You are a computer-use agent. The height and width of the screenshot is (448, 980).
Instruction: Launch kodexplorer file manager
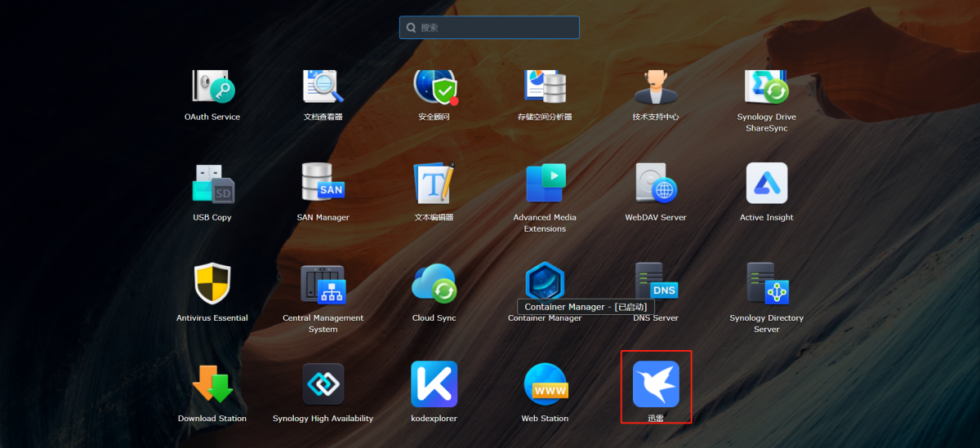point(434,384)
